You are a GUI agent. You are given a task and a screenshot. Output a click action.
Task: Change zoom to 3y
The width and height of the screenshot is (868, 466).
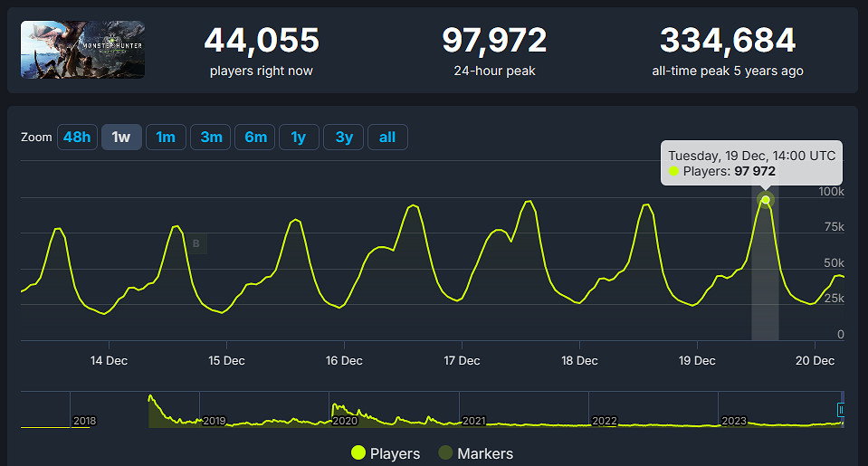pyautogui.click(x=344, y=138)
